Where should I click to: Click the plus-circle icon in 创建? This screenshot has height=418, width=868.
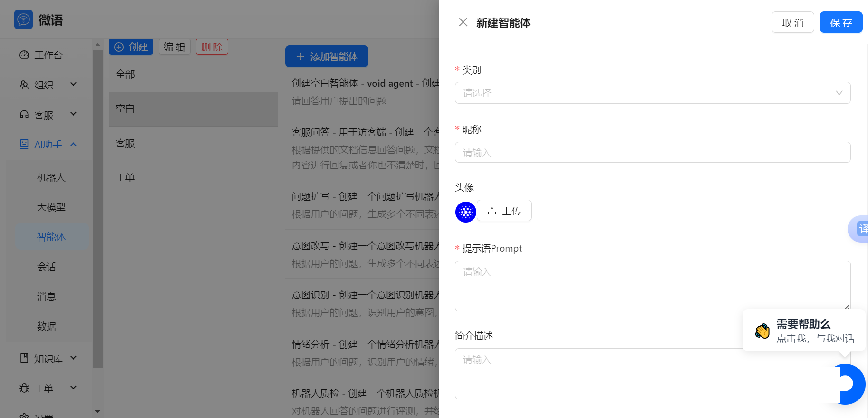[x=119, y=47]
